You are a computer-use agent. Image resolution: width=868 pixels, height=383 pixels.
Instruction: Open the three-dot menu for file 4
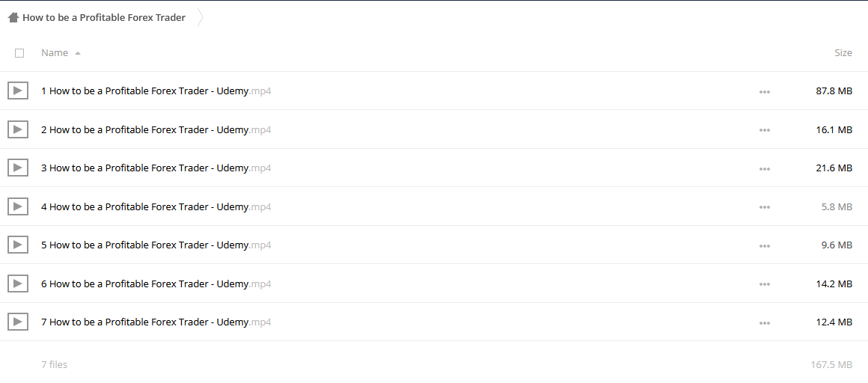click(765, 207)
